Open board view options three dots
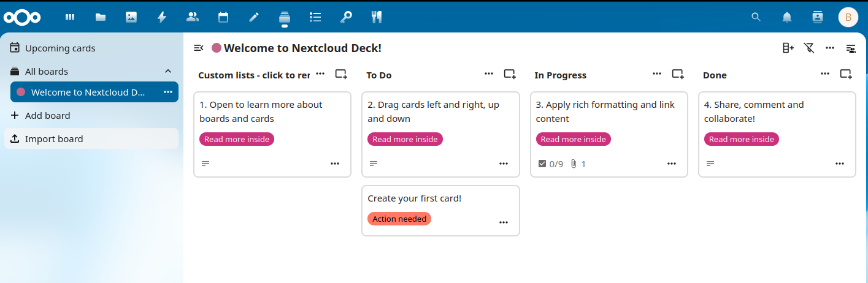Viewport: 868px width, 283px height. (830, 48)
